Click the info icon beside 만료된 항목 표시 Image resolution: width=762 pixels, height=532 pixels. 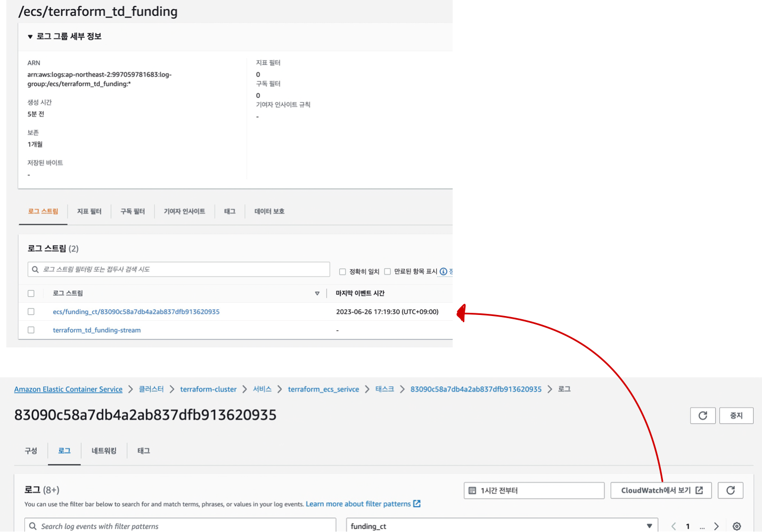[x=443, y=271]
